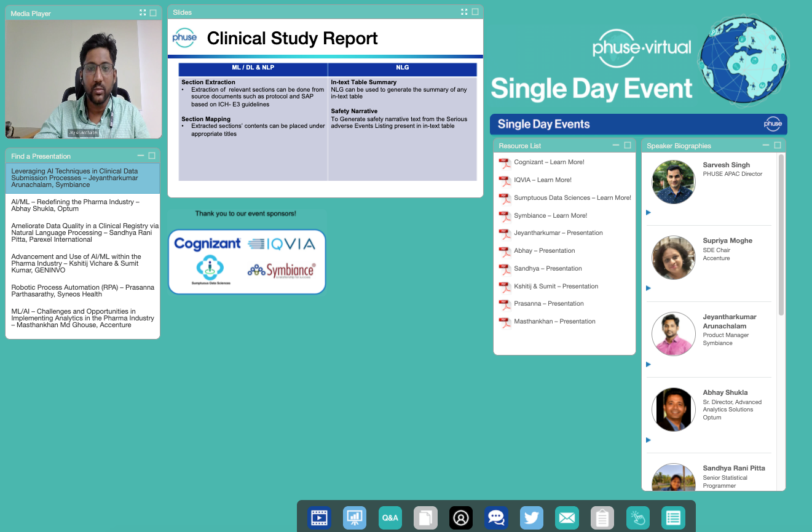Viewport: 812px width, 532px height.
Task: Click the phuse logo in Single Day Events banner
Action: 773,124
